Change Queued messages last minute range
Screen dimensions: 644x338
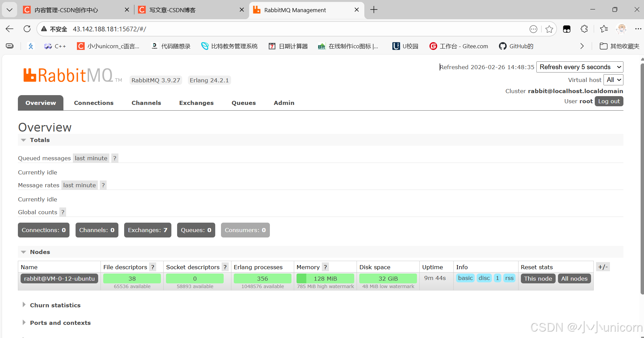point(91,158)
